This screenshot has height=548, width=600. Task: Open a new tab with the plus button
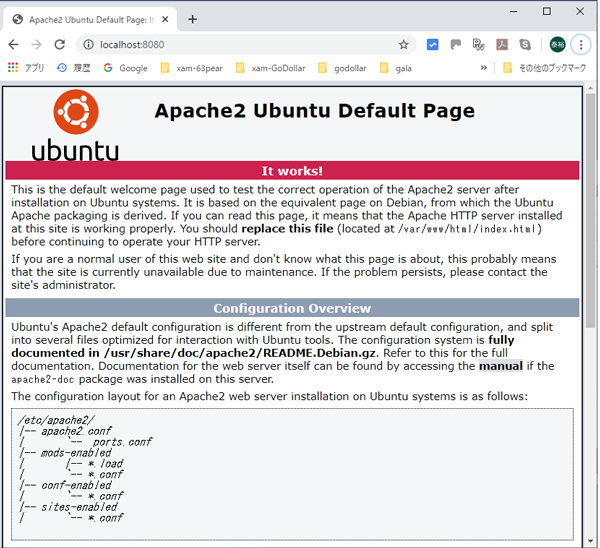coord(192,19)
